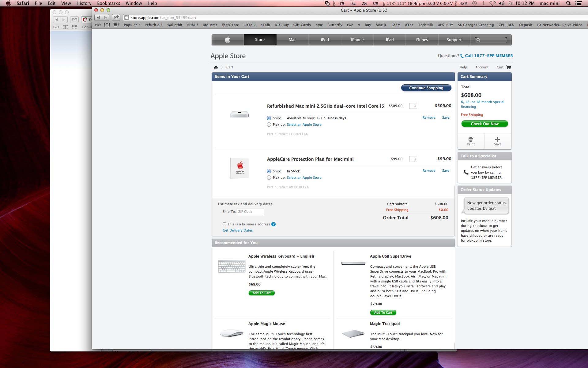Save the AppleCare Protection Plan for later
This screenshot has width=588, height=368.
[x=446, y=171]
